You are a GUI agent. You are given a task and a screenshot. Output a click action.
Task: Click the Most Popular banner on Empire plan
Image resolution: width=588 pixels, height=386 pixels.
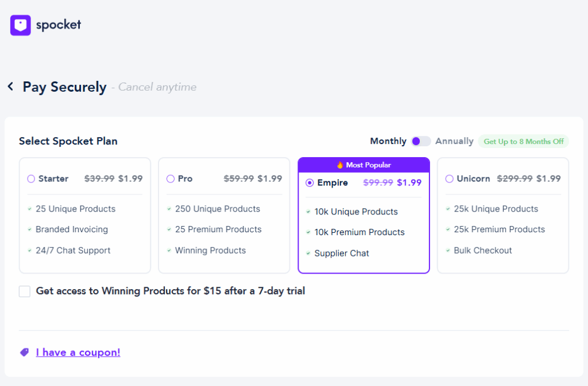coord(363,165)
